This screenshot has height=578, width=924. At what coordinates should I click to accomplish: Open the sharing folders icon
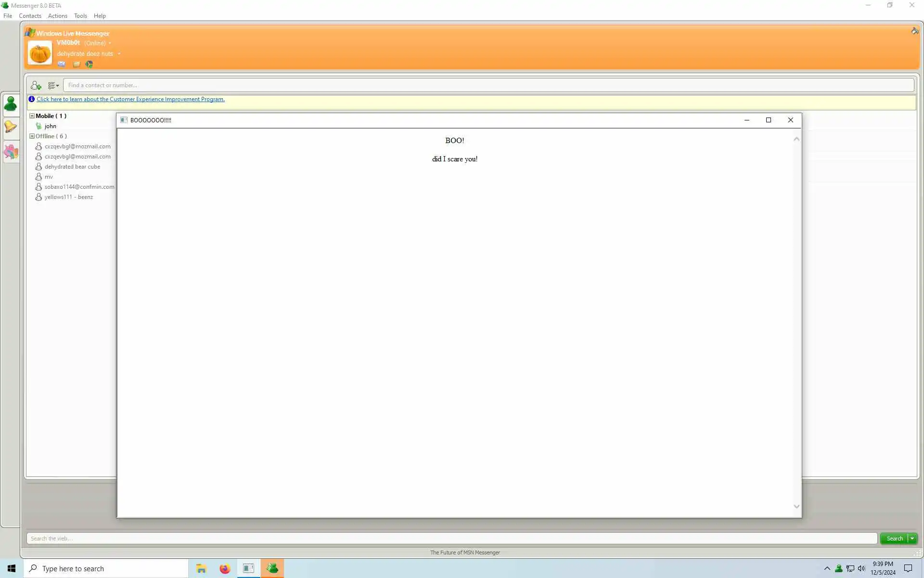click(77, 64)
